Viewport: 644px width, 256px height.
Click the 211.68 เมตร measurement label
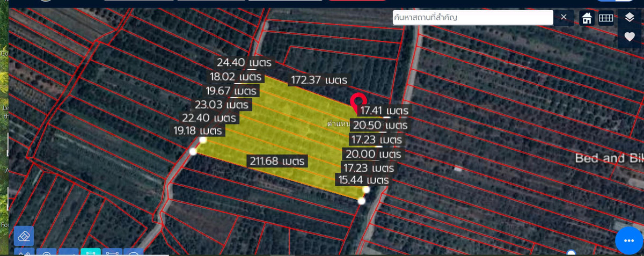[277, 160]
